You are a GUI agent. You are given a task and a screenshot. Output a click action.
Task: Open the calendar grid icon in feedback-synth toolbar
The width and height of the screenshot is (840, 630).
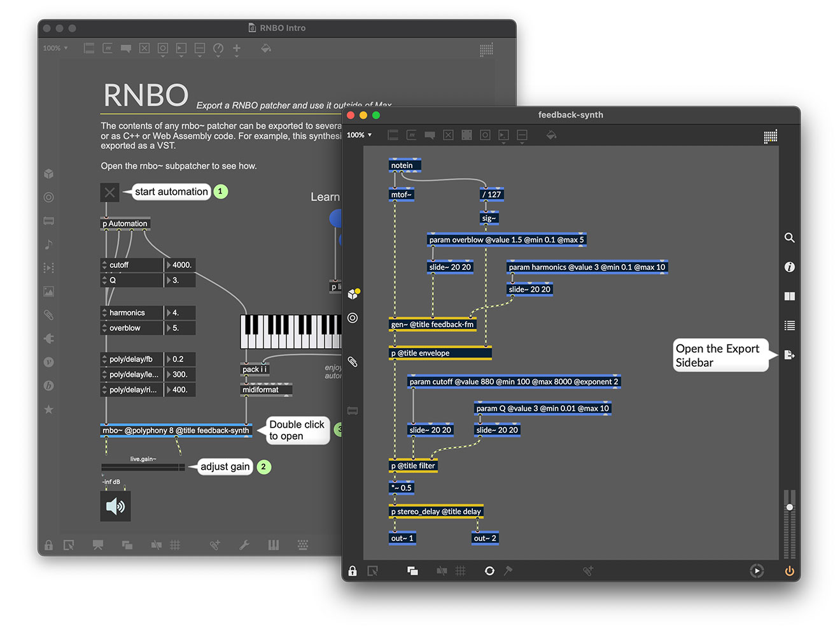(x=771, y=136)
